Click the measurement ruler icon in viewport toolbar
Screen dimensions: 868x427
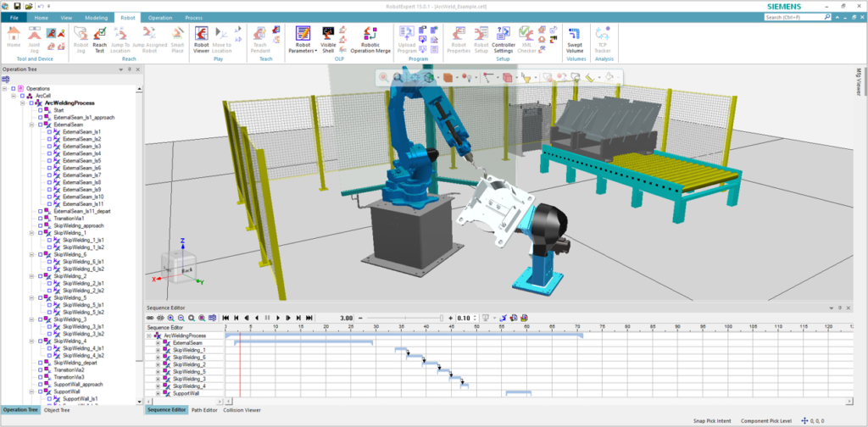(x=589, y=78)
